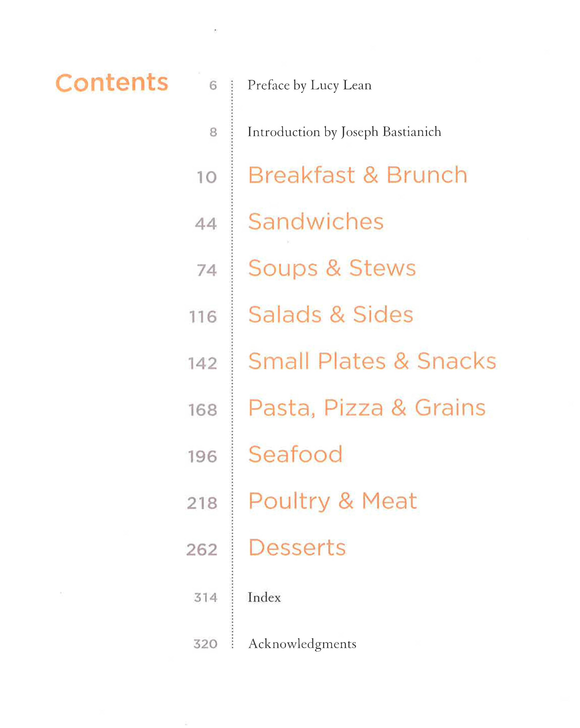Image resolution: width=580 pixels, height=728 pixels.
Task: Open Pasta, Pizza & Grains chapter
Action: 366,408
